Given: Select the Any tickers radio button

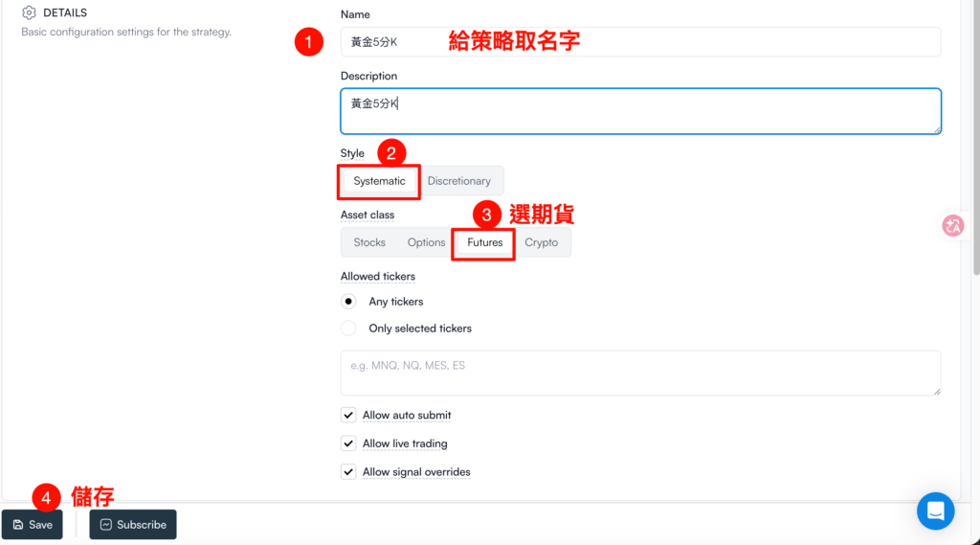Looking at the screenshot, I should coord(349,302).
